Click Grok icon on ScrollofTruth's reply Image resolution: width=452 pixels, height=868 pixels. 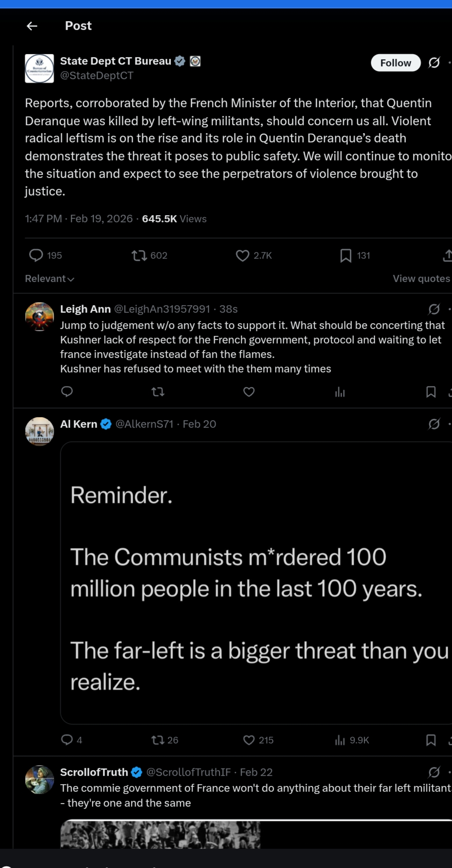pos(434,772)
